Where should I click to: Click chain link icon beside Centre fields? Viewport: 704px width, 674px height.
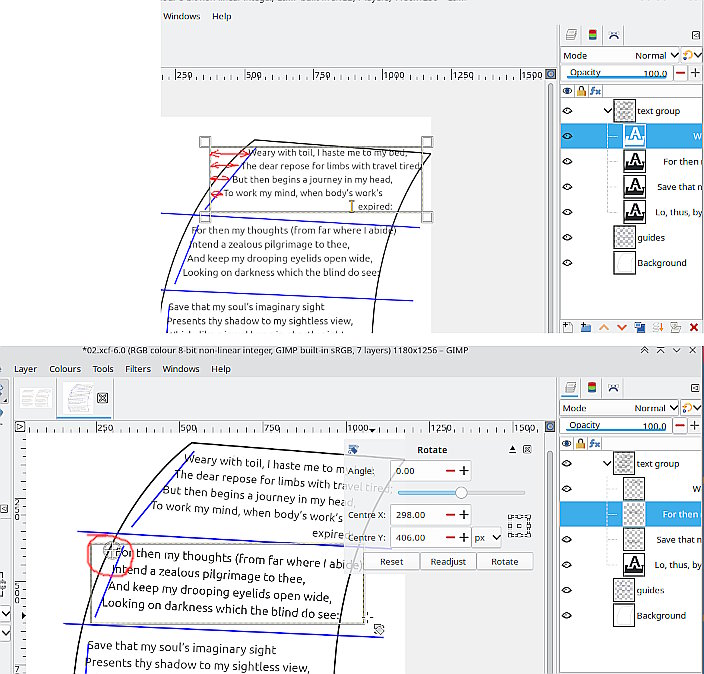[519, 526]
